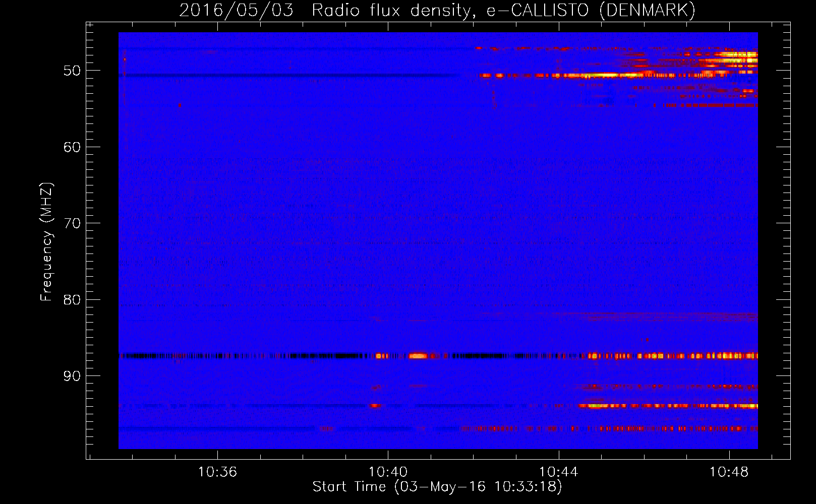Click the 10:36 time tick label
The height and width of the screenshot is (504, 816).
pyautogui.click(x=217, y=472)
